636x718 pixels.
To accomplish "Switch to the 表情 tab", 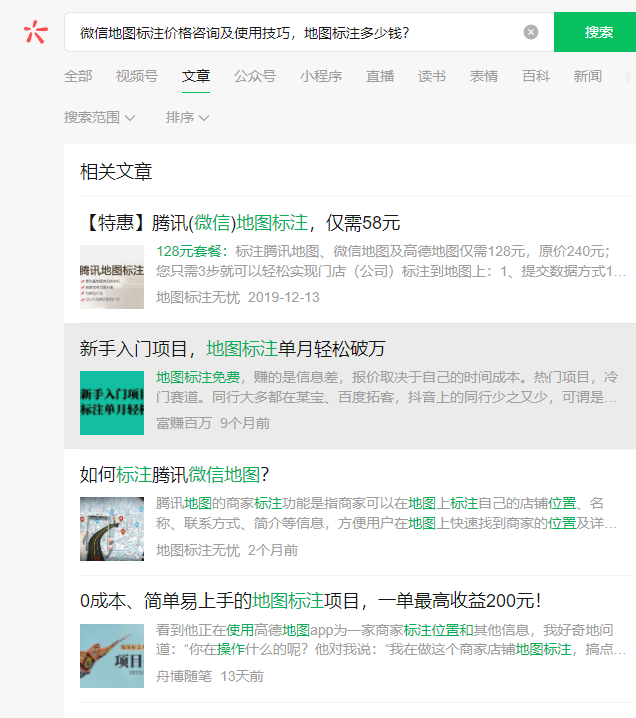I will coord(484,76).
